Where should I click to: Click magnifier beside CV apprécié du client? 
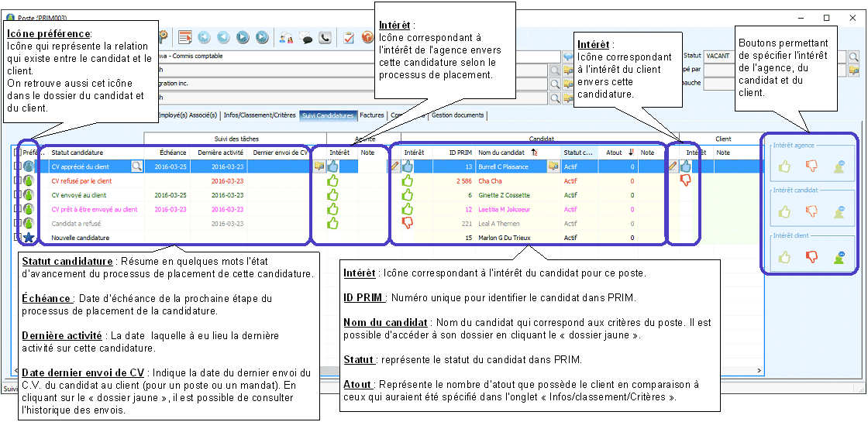(136, 166)
